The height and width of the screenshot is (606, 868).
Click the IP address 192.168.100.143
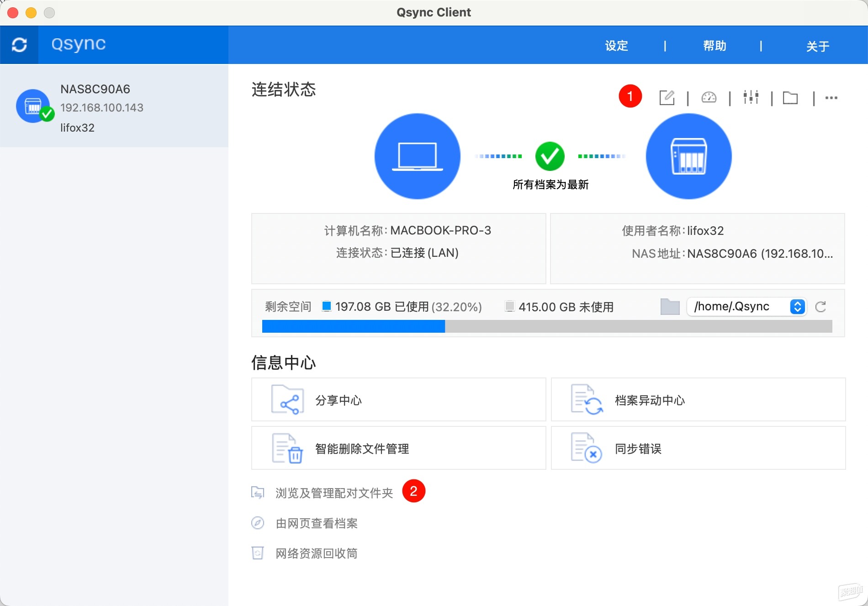[102, 108]
